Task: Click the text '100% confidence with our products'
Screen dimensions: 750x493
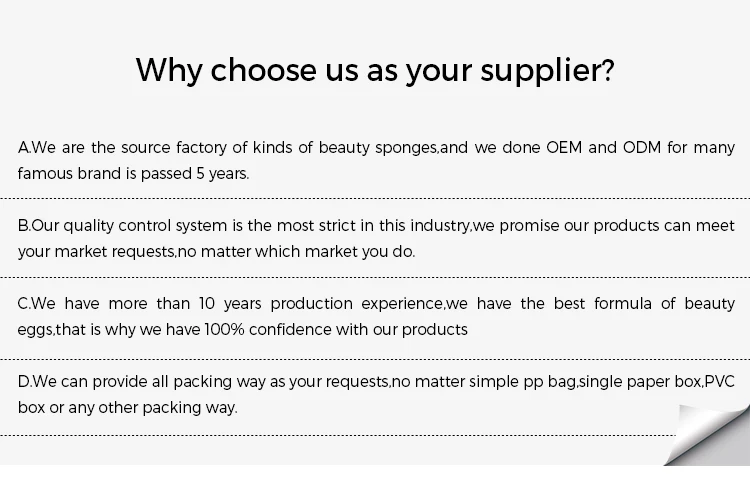Action: (x=336, y=329)
